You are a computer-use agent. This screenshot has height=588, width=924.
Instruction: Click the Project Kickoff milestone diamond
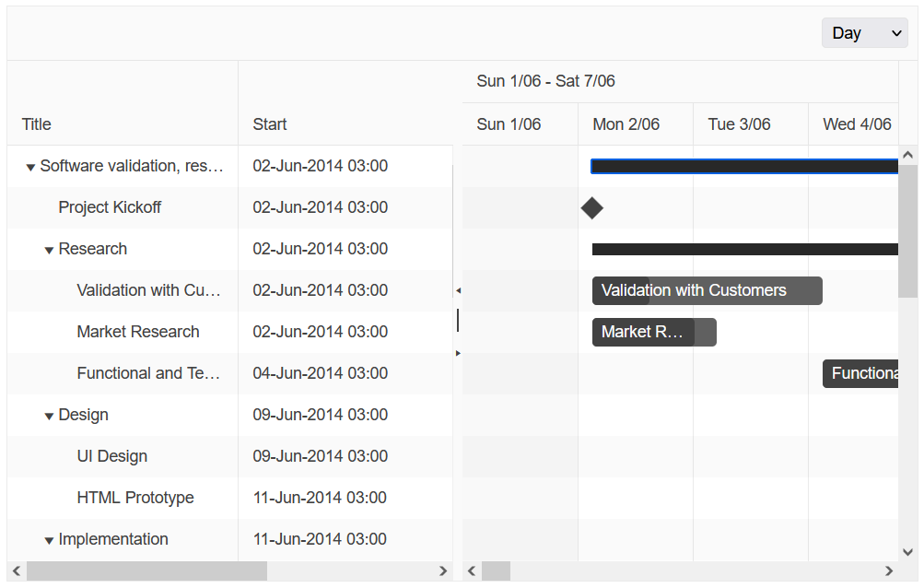[592, 207]
